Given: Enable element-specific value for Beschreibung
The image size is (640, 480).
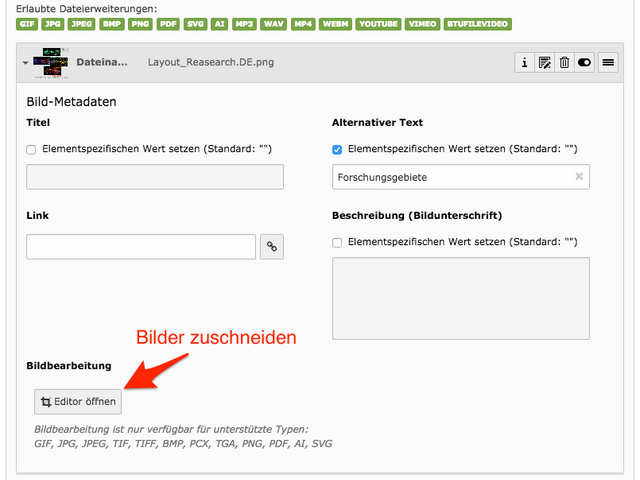Looking at the screenshot, I should coord(337,242).
